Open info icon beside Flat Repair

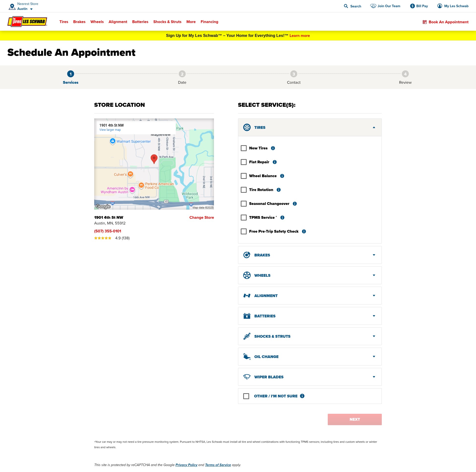point(275,162)
